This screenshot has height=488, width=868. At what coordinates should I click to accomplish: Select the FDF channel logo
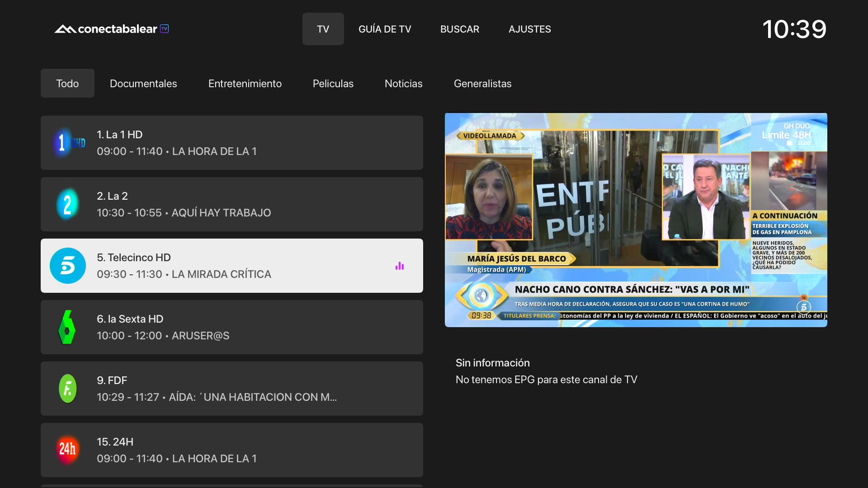coord(68,389)
